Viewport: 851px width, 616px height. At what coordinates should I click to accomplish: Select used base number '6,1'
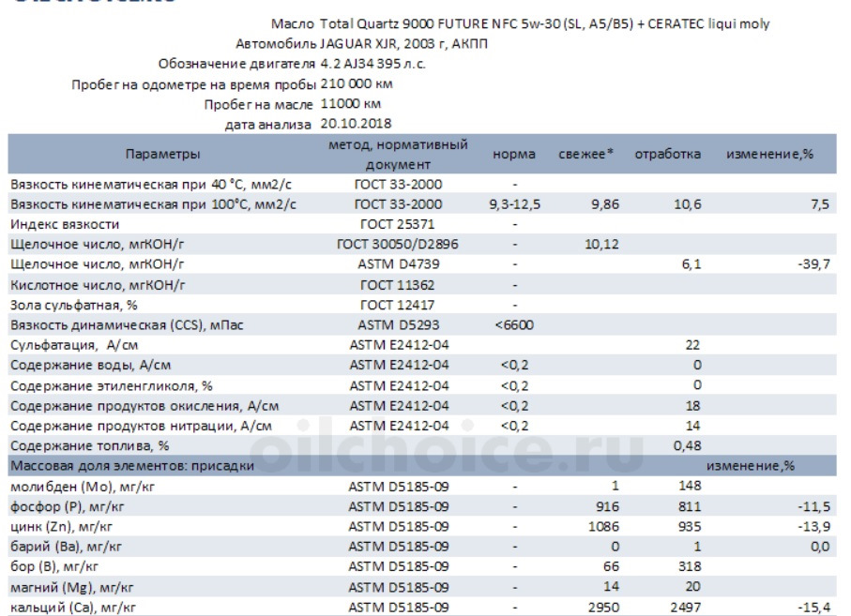[x=691, y=264]
